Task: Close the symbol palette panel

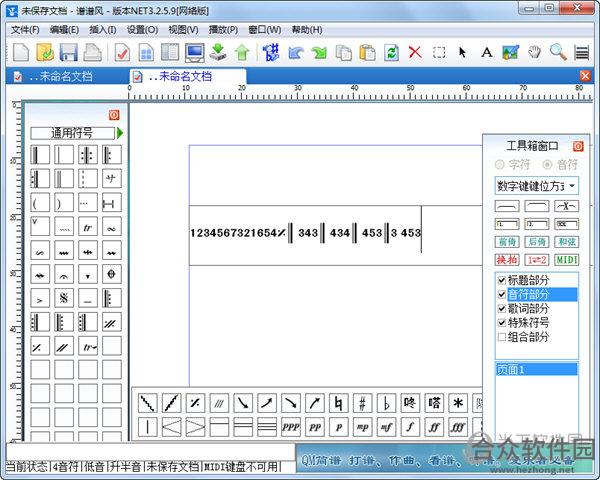Action: pyautogui.click(x=114, y=115)
